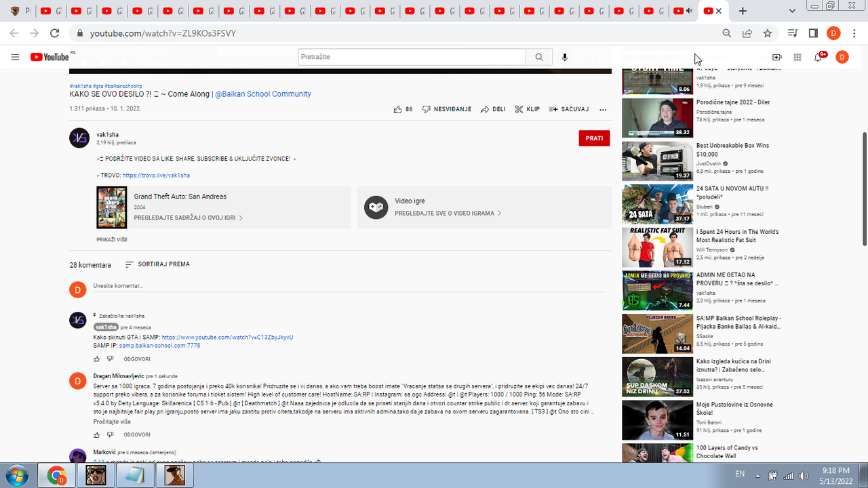Dislike the video via NESVIĐANJE
Screen dimensions: 868x488
(447, 109)
